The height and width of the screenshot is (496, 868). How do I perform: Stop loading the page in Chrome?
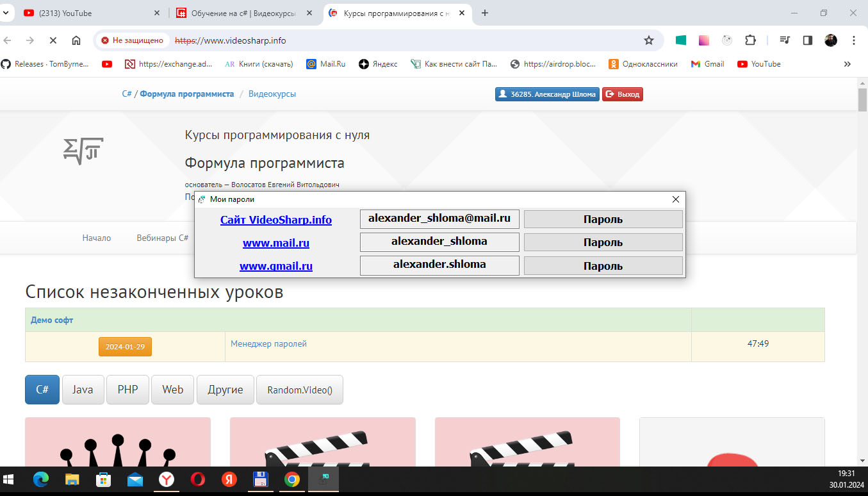click(53, 40)
